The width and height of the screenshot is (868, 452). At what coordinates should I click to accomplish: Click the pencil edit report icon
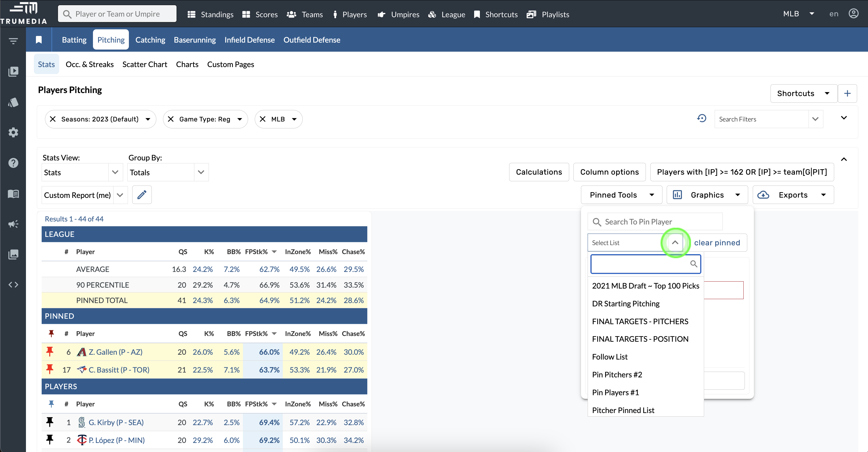pyautogui.click(x=142, y=195)
